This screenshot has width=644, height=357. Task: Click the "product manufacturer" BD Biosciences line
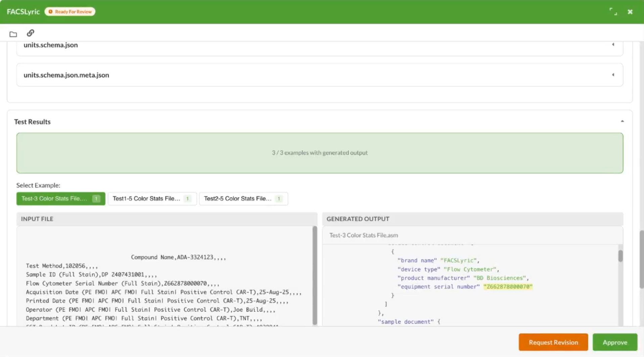[x=463, y=278]
